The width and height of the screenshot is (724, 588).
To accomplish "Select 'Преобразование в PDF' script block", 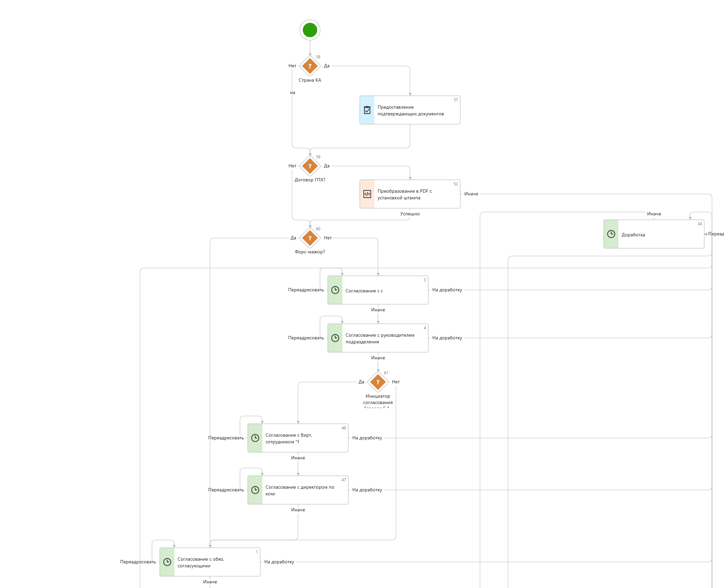I will click(x=417, y=194).
